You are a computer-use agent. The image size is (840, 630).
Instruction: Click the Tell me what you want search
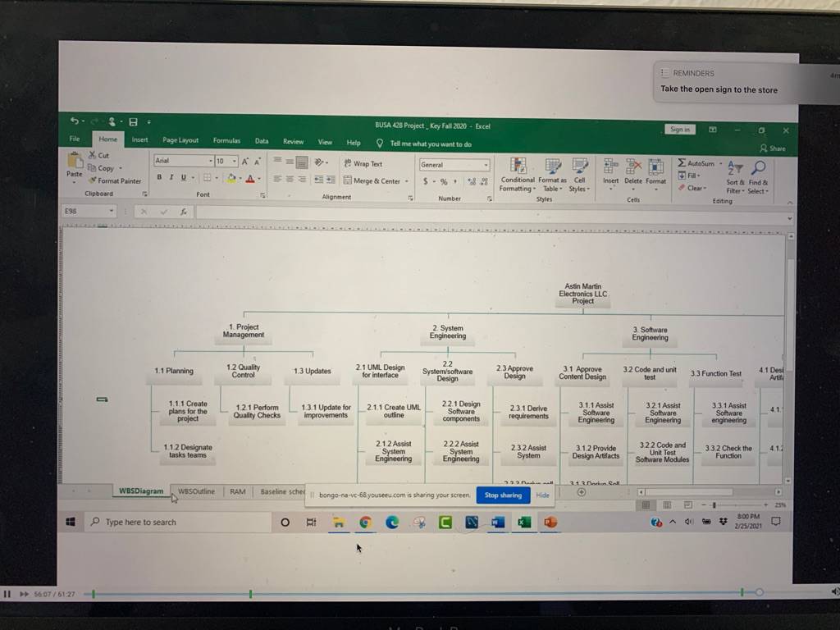pos(424,144)
